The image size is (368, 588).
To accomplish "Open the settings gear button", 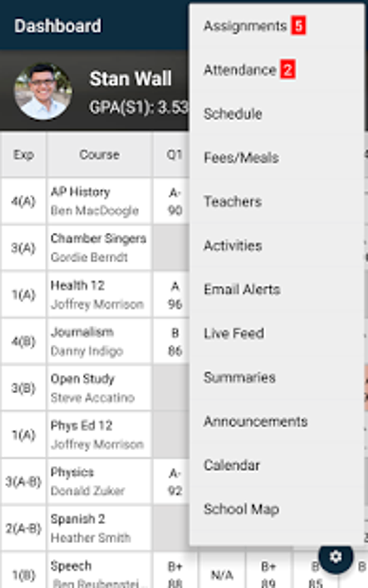I will 335,556.
